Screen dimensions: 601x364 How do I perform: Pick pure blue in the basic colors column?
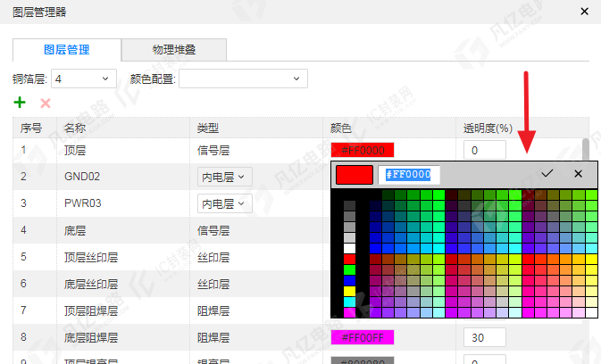coord(349,281)
